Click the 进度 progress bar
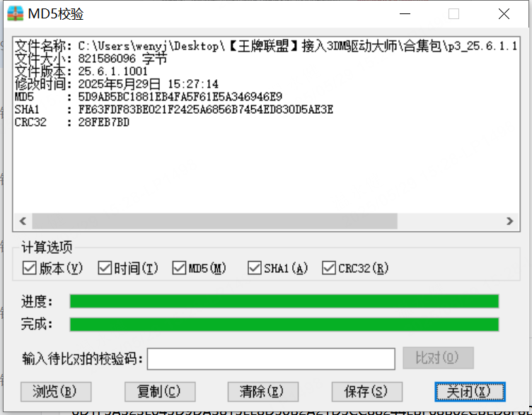Viewport: 532px width, 415px height. 284,301
